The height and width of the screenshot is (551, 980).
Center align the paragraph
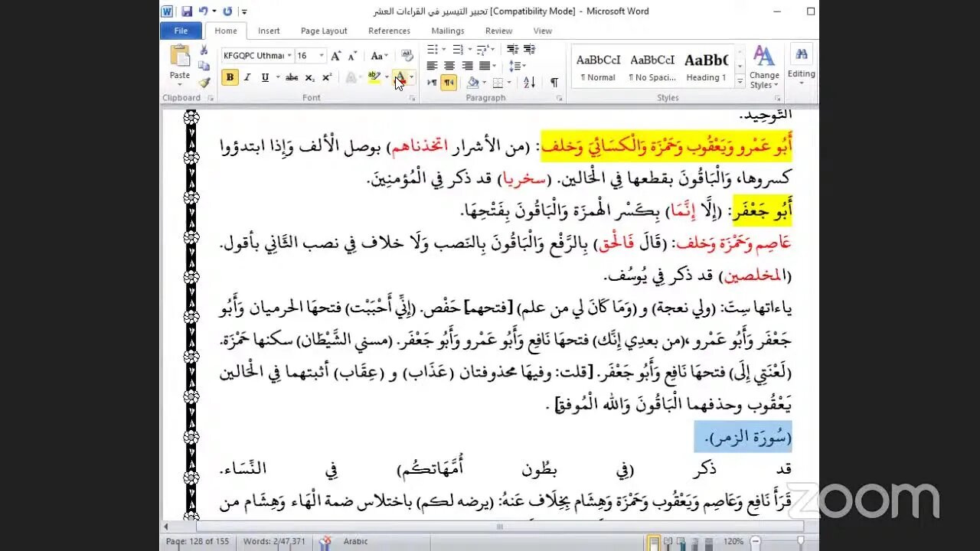449,67
